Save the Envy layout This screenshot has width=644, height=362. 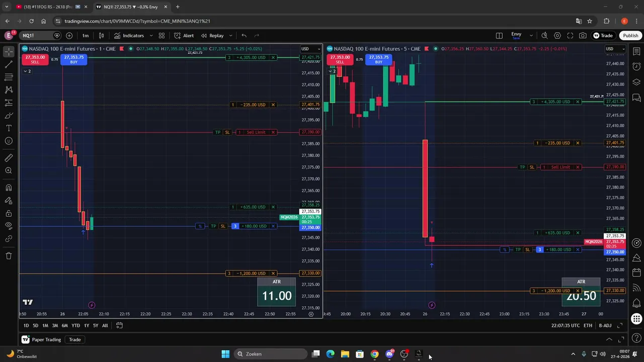516,36
